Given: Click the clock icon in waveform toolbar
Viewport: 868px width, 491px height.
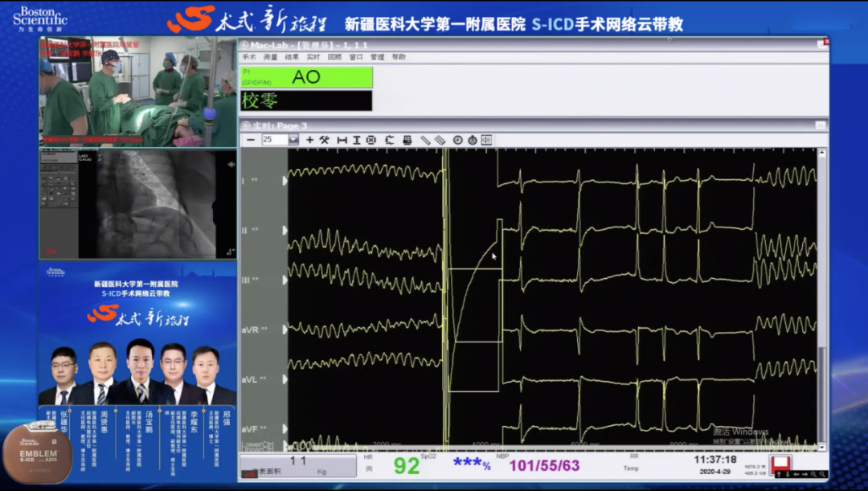Looking at the screenshot, I should 457,140.
